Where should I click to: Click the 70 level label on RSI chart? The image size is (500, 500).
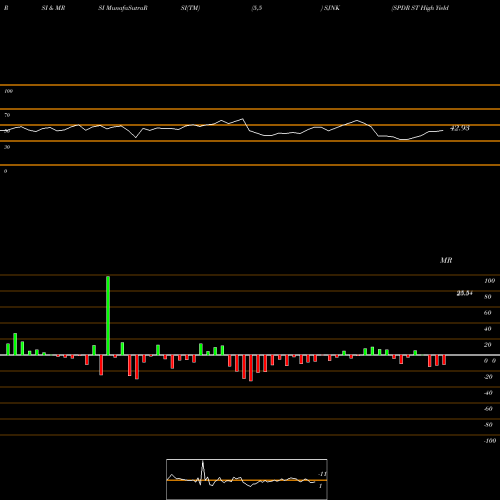click(x=7, y=115)
